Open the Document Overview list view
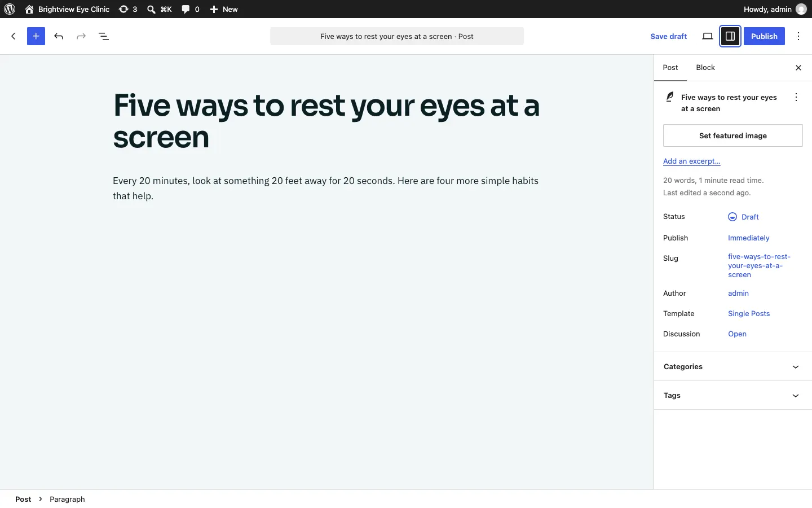 click(x=104, y=36)
